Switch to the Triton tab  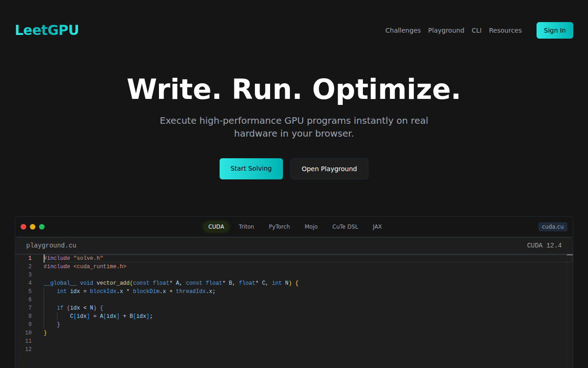246,227
